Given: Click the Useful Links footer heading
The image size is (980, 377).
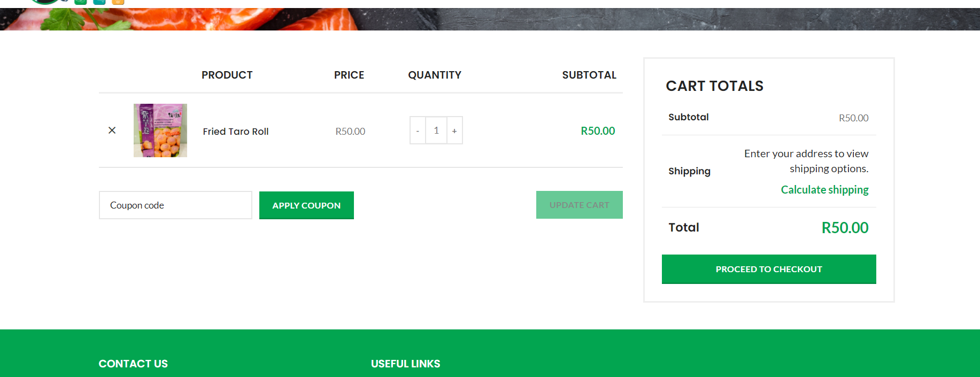Looking at the screenshot, I should [x=406, y=364].
